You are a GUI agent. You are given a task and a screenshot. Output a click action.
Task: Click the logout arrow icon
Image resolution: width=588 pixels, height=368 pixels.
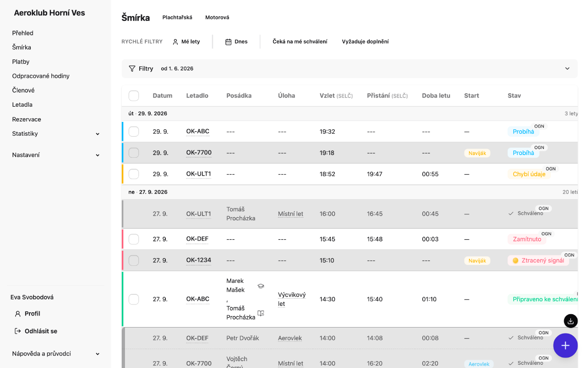(x=18, y=331)
